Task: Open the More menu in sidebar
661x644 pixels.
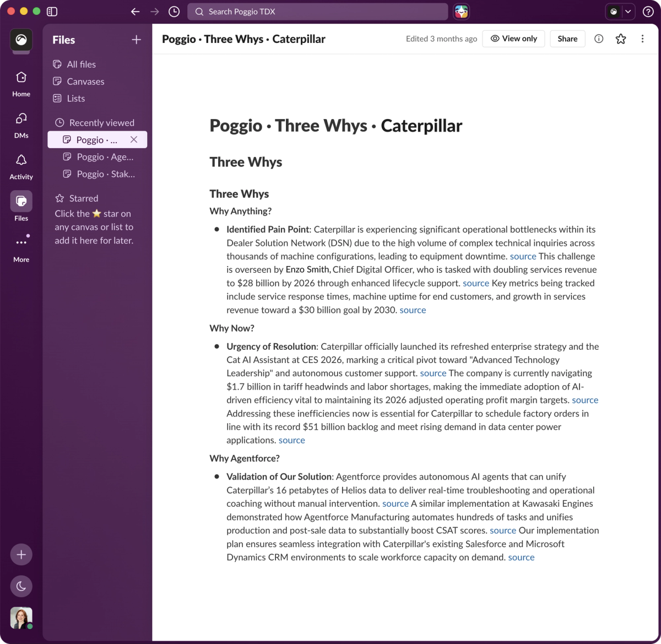Action: tap(21, 249)
